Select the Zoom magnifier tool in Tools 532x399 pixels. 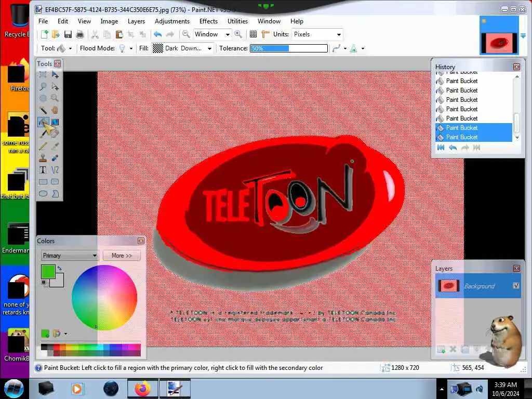click(x=55, y=98)
